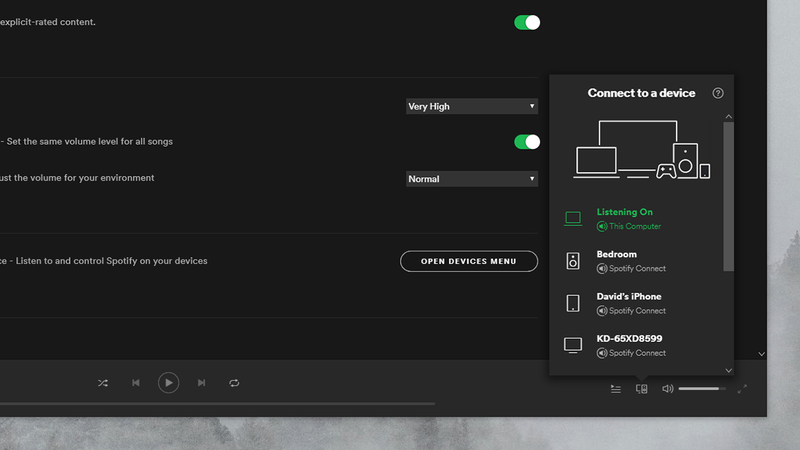Image resolution: width=800 pixels, height=450 pixels.
Task: Click the devices available icon in player bar
Action: tap(642, 389)
